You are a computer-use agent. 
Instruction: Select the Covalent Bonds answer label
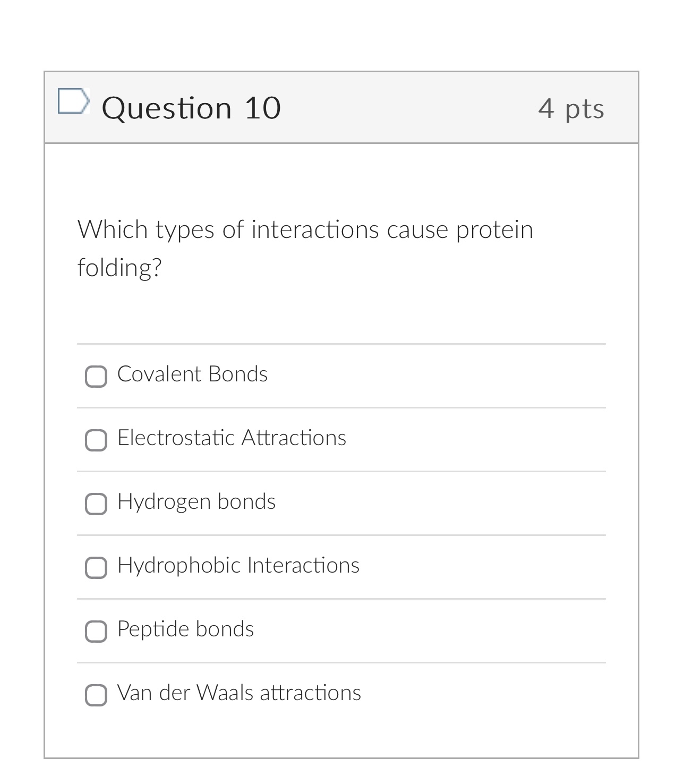pyautogui.click(x=193, y=374)
